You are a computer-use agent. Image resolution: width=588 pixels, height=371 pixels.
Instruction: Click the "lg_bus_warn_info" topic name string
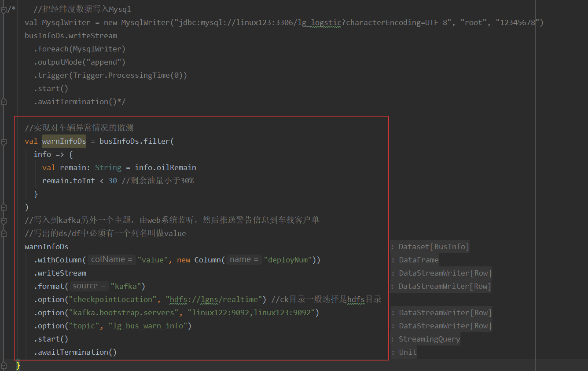point(148,326)
